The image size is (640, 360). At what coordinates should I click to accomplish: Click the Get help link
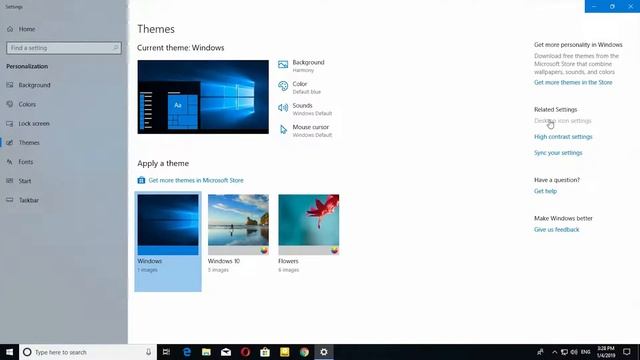point(545,191)
